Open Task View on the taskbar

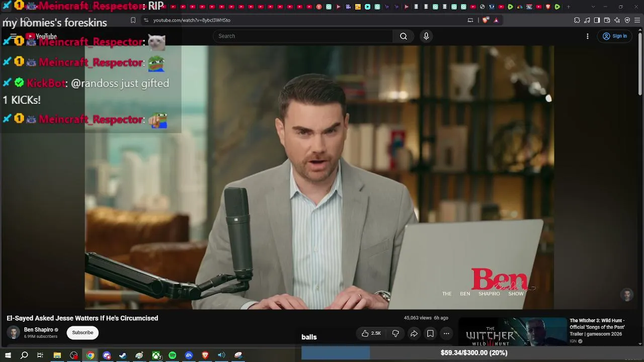pyautogui.click(x=40, y=355)
